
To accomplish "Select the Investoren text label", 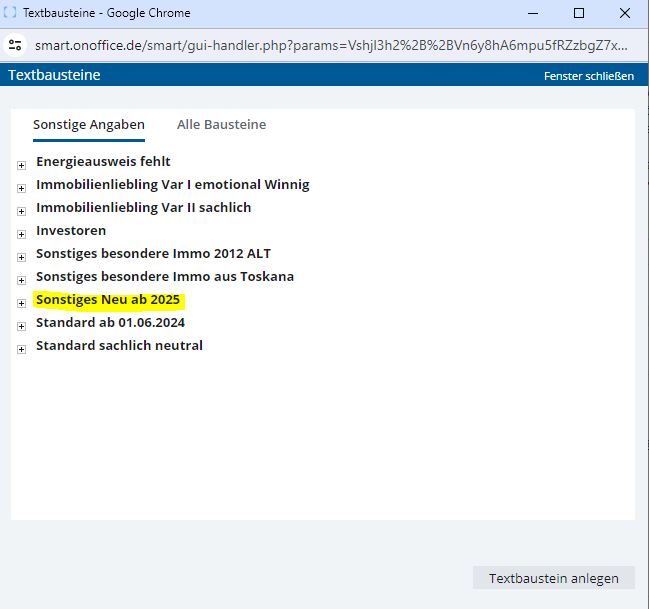I will (71, 231).
